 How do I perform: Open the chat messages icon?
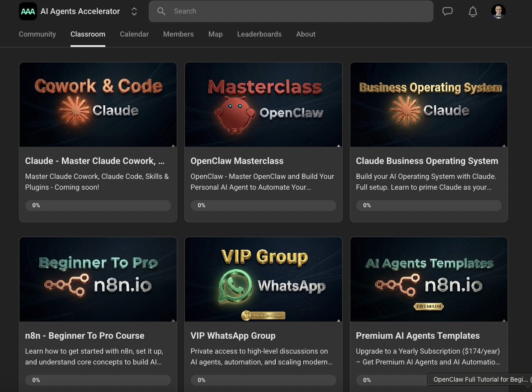pos(447,11)
